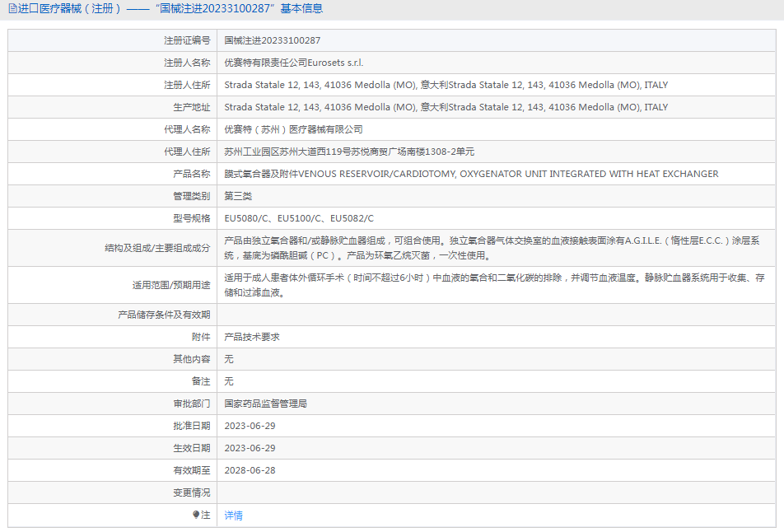Select agent name 优赛特（苏州）医疗器械有限公司
The image size is (784, 532).
click(x=293, y=129)
